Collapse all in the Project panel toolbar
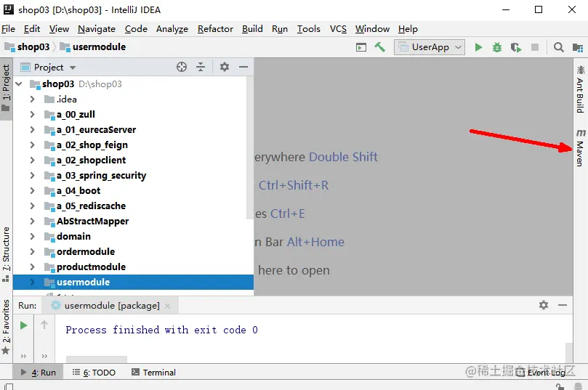This screenshot has width=588, height=390. (201, 67)
